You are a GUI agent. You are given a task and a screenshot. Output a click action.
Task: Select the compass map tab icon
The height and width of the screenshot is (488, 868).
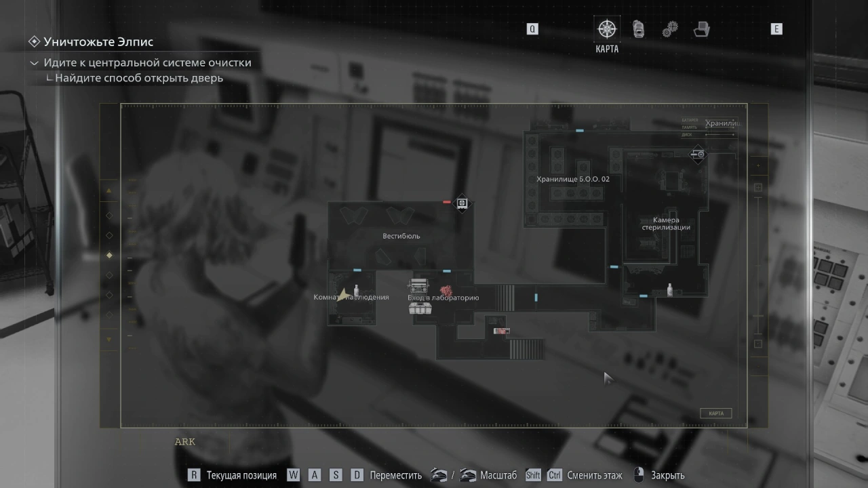(606, 29)
